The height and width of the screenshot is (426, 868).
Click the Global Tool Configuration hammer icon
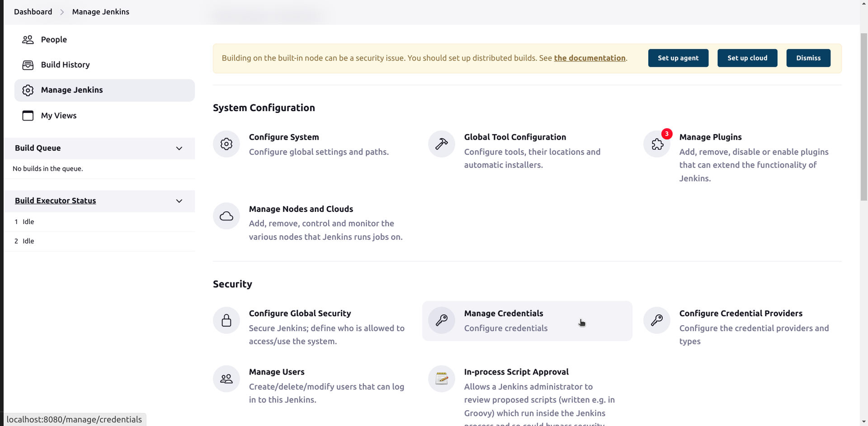click(442, 144)
